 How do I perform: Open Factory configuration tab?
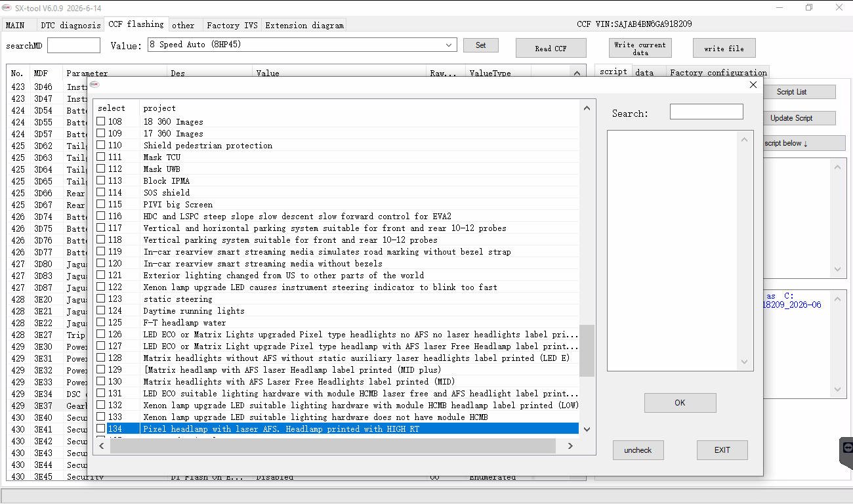coord(718,72)
